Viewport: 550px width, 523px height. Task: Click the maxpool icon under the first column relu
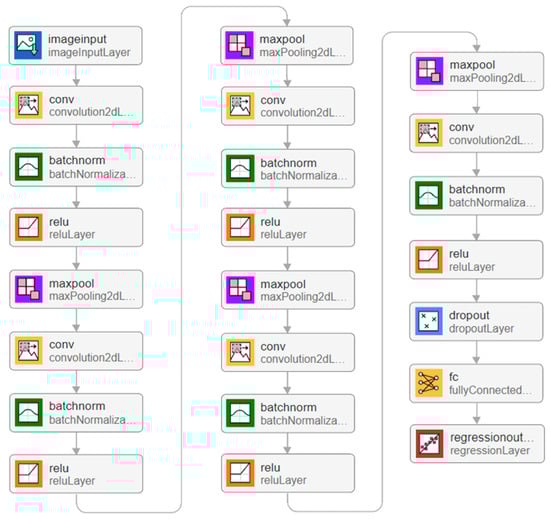[x=28, y=289]
